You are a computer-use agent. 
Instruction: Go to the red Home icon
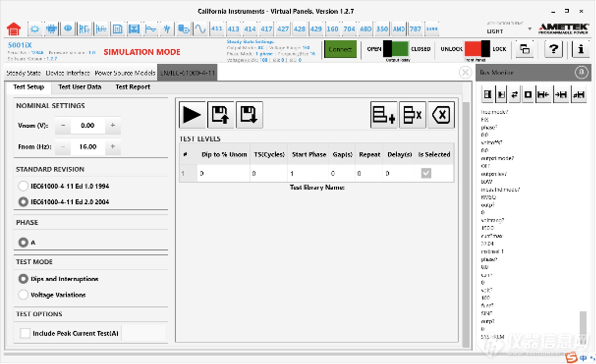pos(14,29)
